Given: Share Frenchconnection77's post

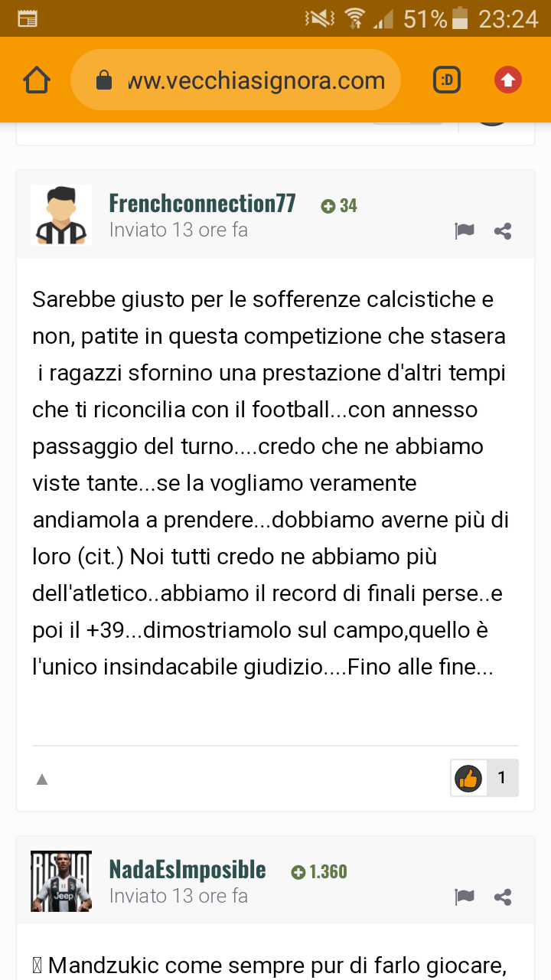Looking at the screenshot, I should click(503, 231).
